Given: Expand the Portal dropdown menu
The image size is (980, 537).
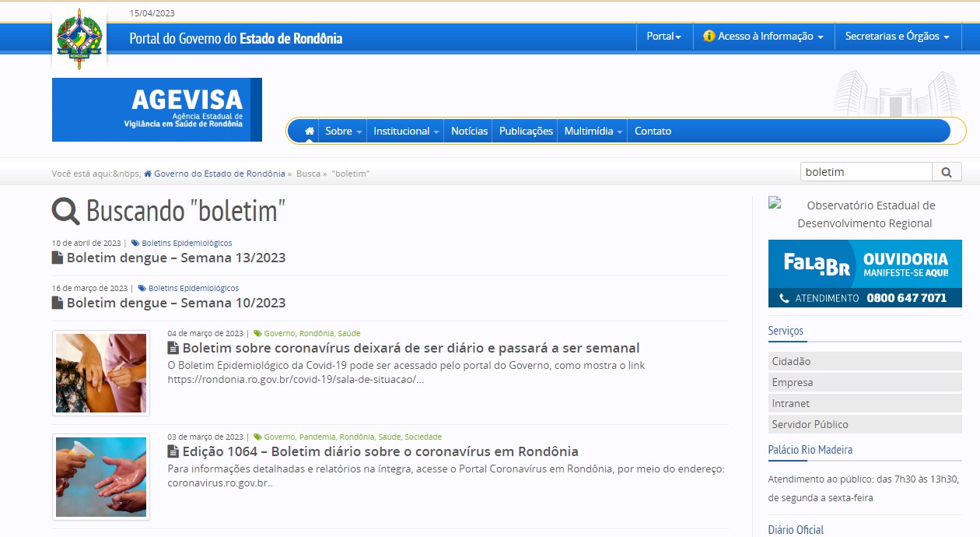Looking at the screenshot, I should (663, 37).
